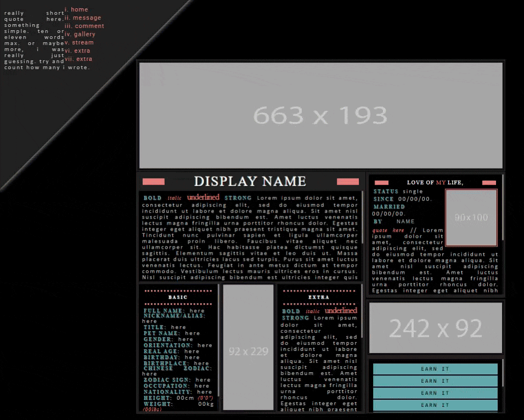Click the 663 x 193 banner image
The height and width of the screenshot is (420, 524).
click(320, 115)
